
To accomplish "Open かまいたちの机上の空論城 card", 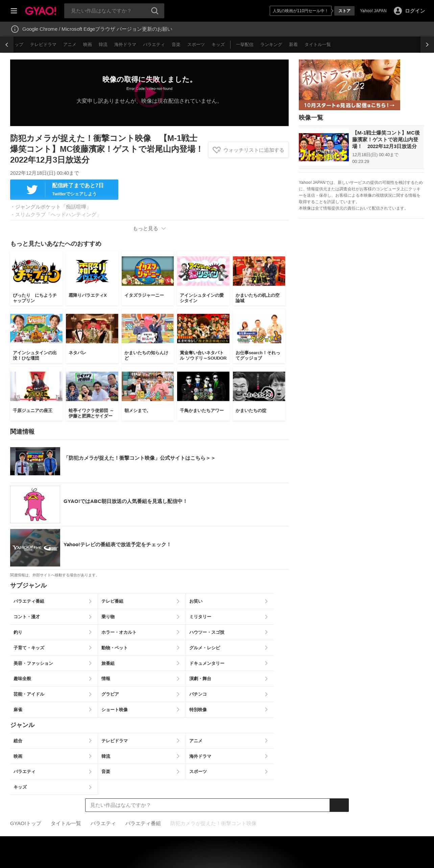I will [259, 279].
